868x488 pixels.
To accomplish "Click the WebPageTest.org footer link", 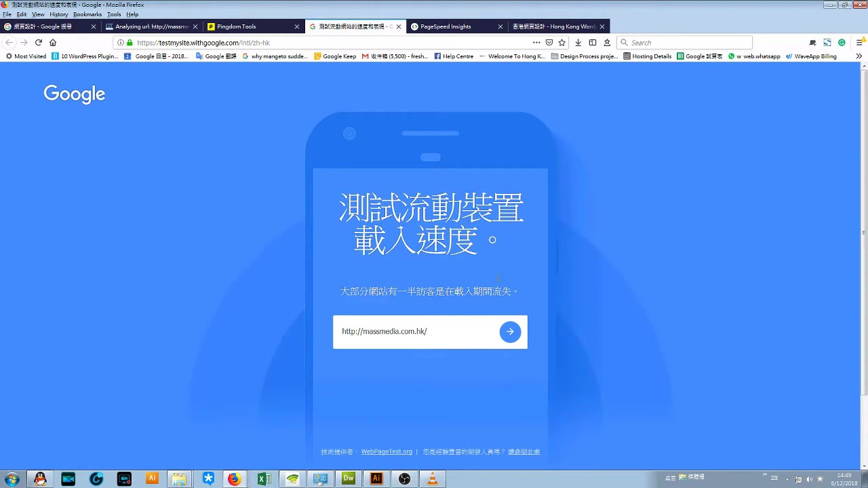I will (387, 451).
